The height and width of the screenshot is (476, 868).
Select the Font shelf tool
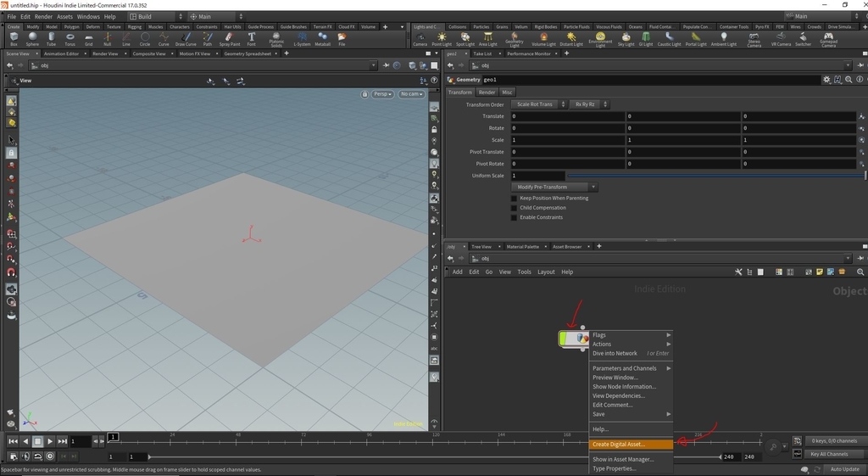coord(251,39)
